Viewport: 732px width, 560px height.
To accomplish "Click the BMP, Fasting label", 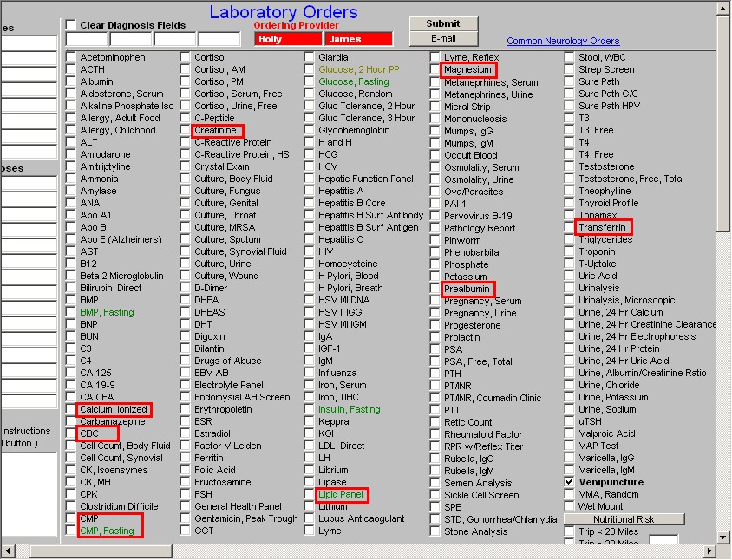I will [x=107, y=312].
